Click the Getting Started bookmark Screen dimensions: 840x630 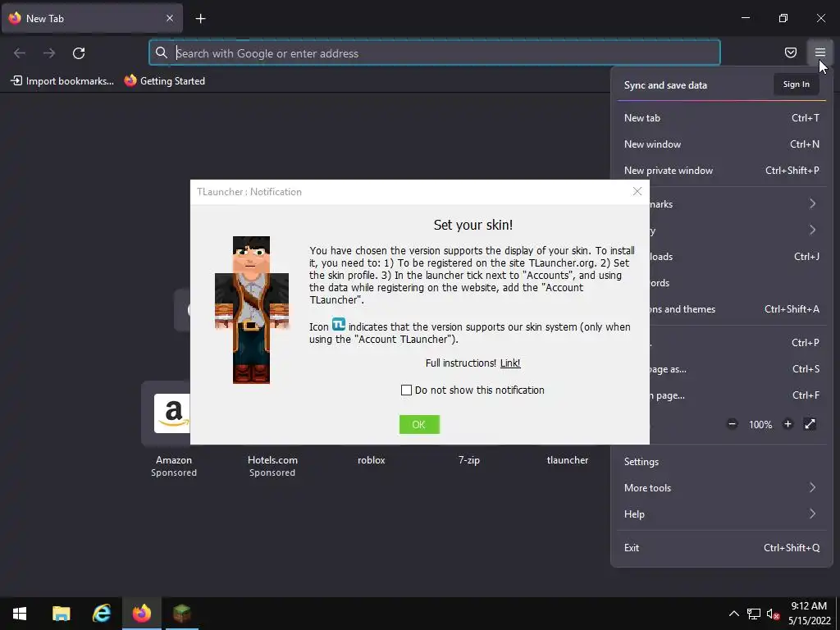click(x=164, y=81)
